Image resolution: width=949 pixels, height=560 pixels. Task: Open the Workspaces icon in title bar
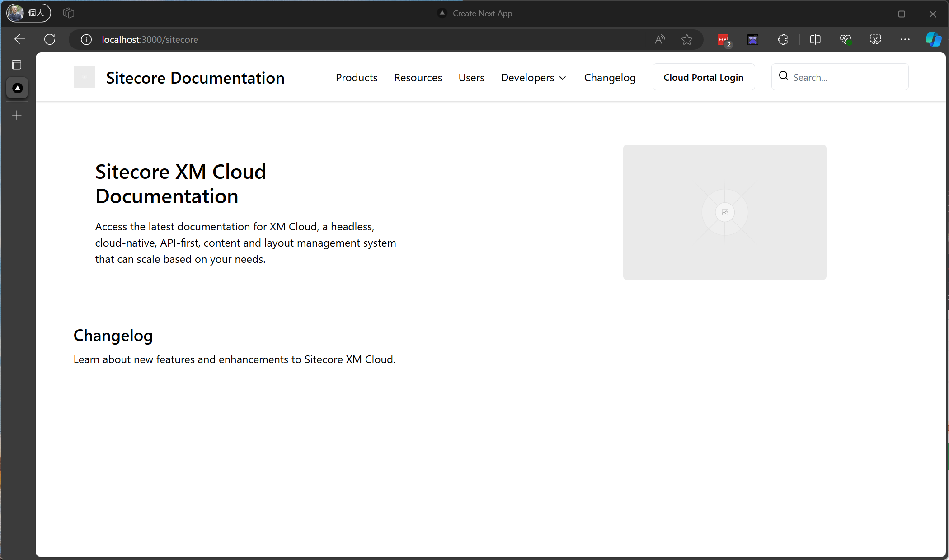pos(69,13)
